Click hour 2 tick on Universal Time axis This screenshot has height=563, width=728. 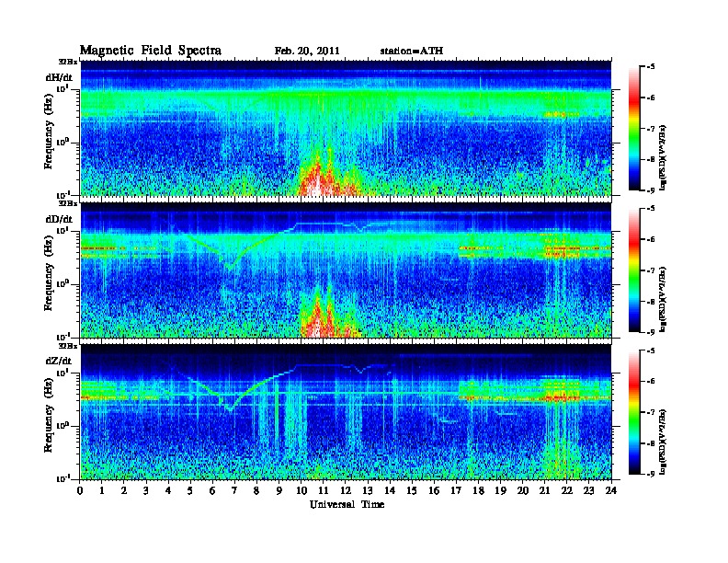click(x=124, y=490)
